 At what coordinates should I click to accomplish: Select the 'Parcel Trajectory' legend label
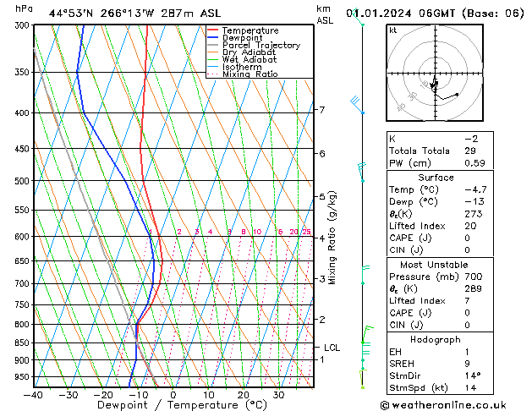(261, 45)
